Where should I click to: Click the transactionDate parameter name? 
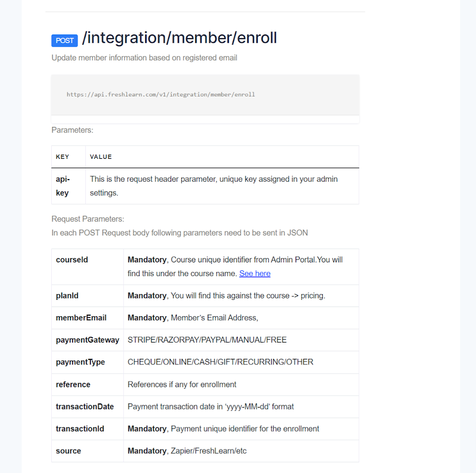tap(85, 407)
